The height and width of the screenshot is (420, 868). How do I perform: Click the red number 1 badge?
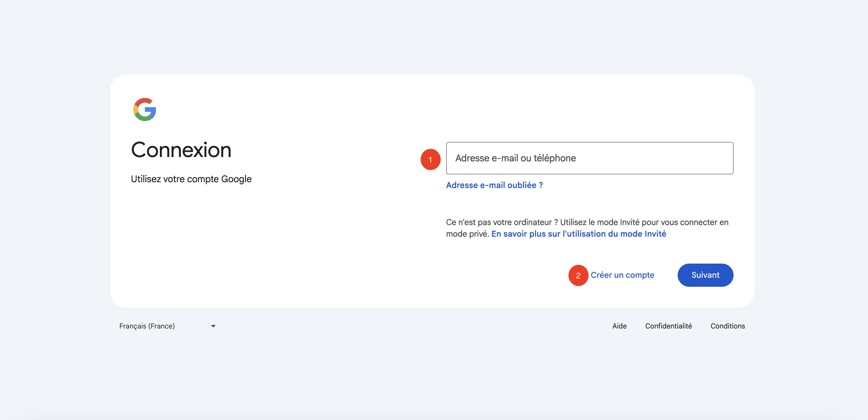pos(430,159)
